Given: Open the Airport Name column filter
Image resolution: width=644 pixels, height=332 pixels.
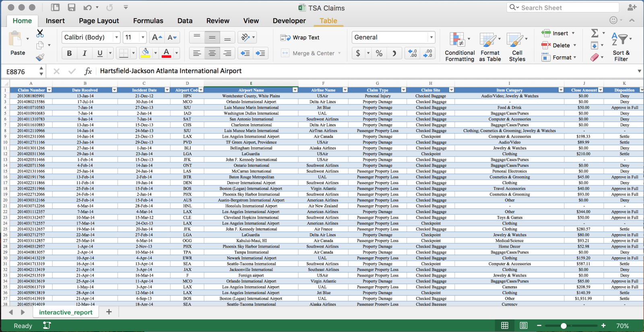Looking at the screenshot, I should [295, 90].
